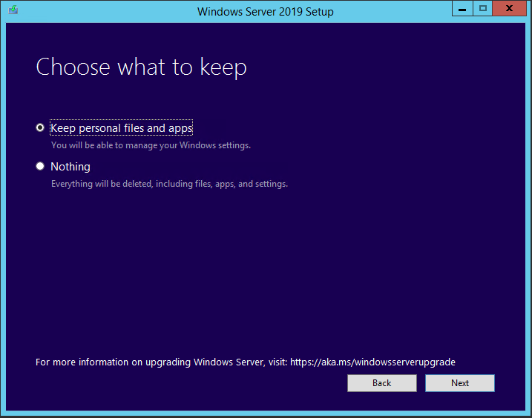Click the light blue bottom window border

[266, 414]
